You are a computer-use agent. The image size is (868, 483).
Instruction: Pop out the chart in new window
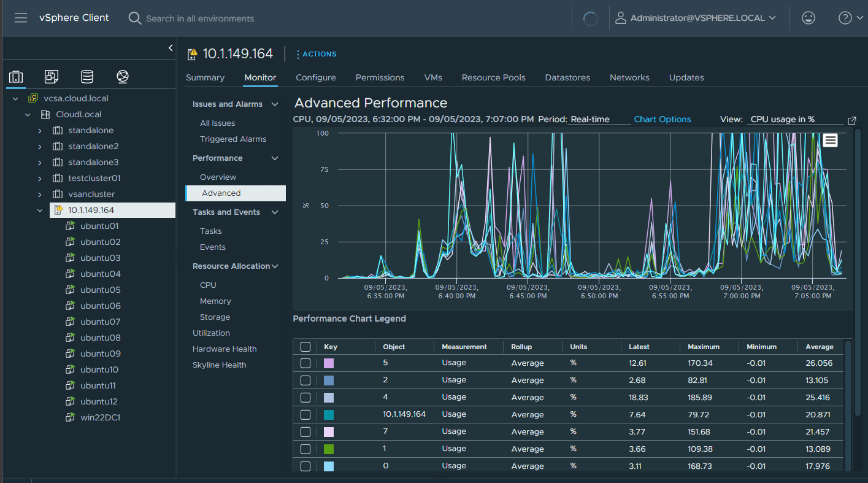click(852, 120)
